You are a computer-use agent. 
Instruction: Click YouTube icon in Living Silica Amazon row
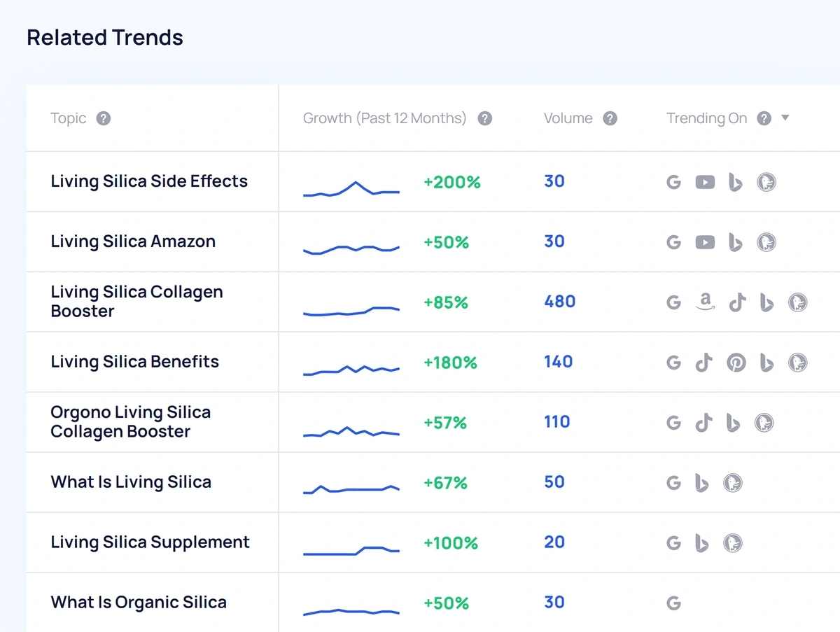(705, 243)
